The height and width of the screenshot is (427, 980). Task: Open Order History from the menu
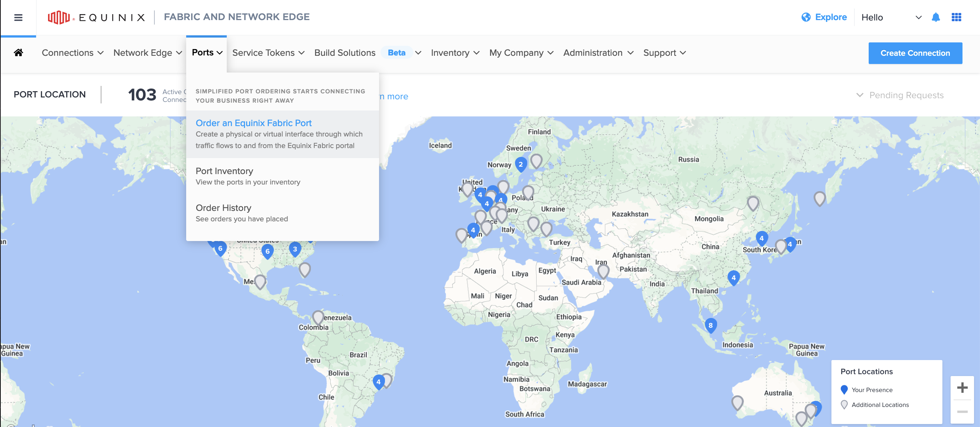282,213
